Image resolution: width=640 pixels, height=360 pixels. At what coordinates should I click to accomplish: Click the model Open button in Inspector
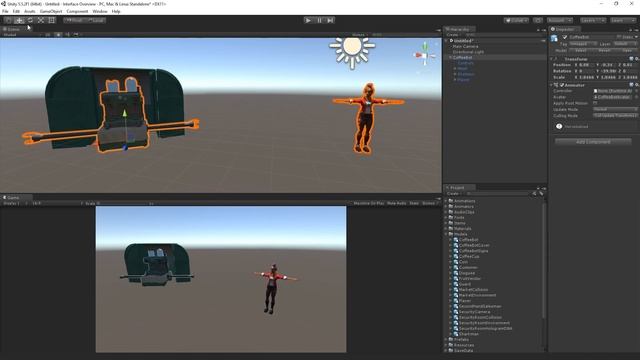627,50
